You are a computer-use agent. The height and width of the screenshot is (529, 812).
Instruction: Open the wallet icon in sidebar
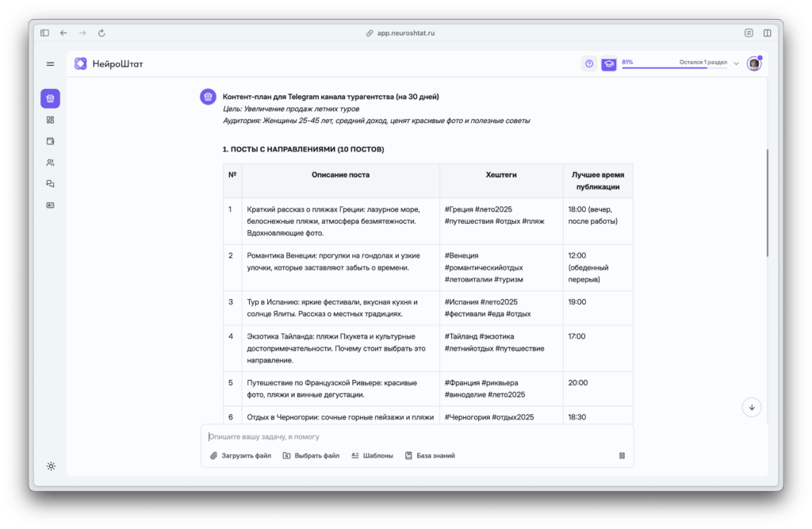pyautogui.click(x=50, y=141)
